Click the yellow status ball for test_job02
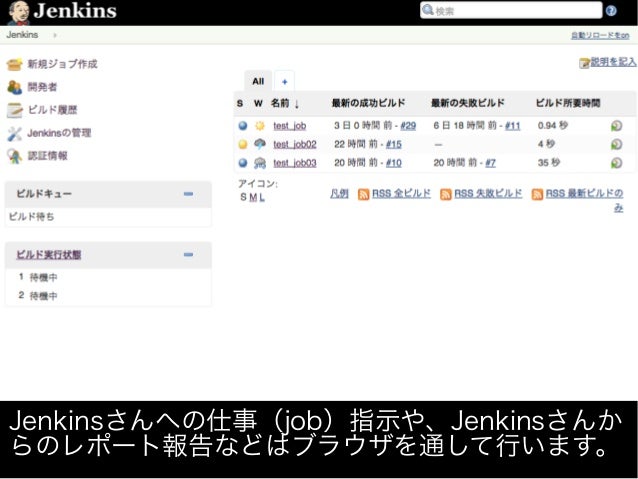This screenshot has height=479, width=638. [x=243, y=144]
